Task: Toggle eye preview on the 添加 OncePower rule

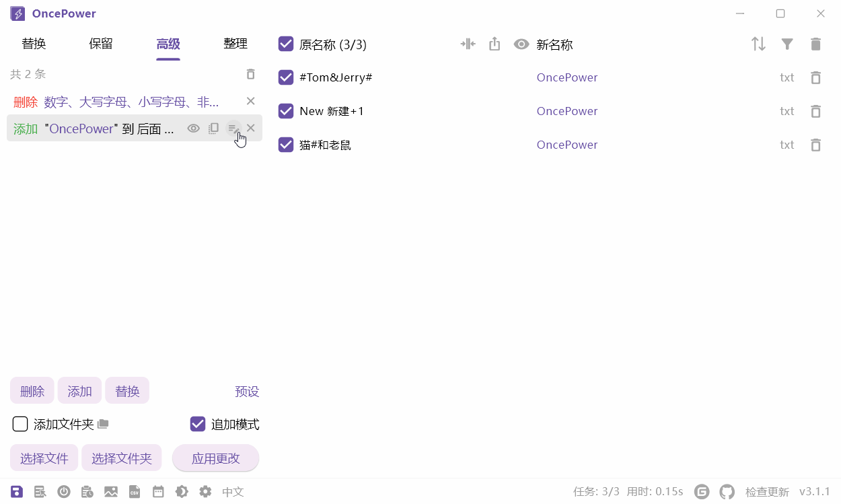Action: click(x=194, y=128)
